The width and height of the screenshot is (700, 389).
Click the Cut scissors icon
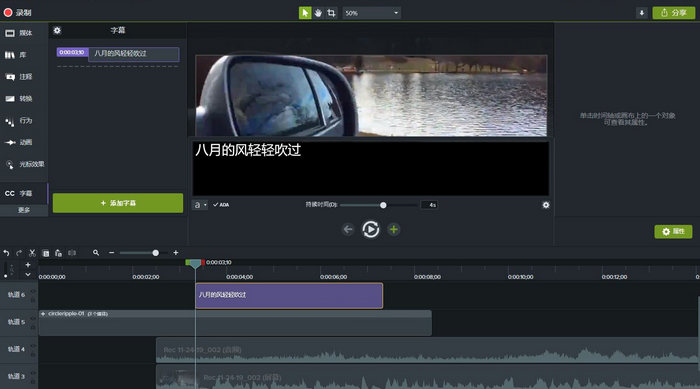tap(32, 253)
